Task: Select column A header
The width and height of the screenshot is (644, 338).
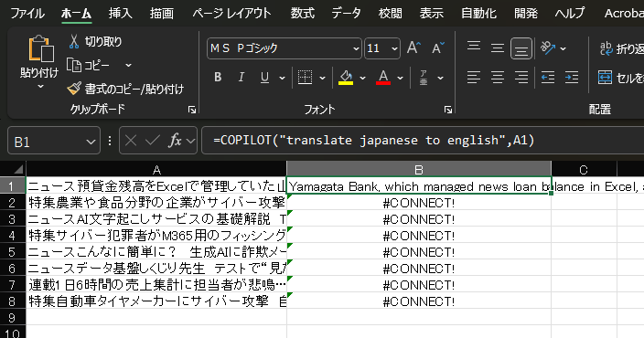Action: 156,169
